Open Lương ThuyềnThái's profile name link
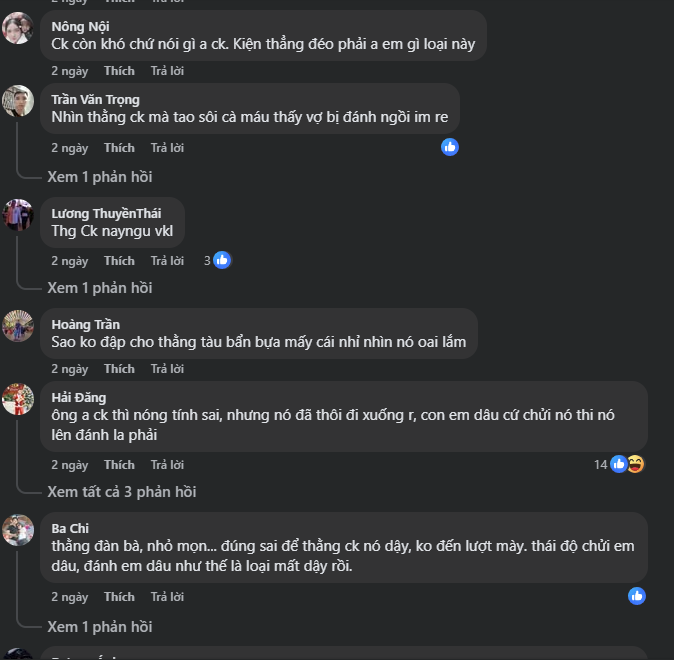 pos(106,213)
